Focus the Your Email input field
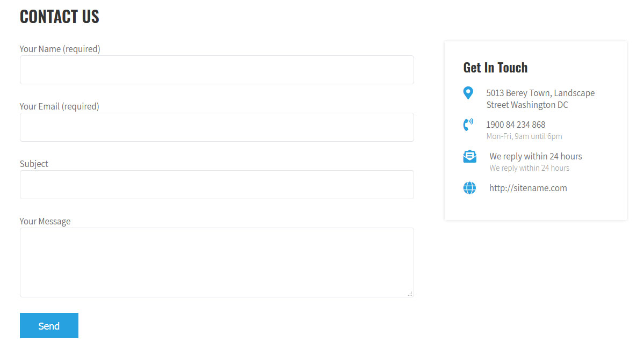Screen dimensions: 644x350 [x=217, y=127]
